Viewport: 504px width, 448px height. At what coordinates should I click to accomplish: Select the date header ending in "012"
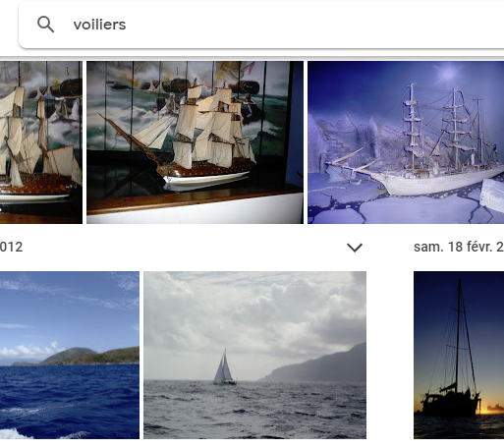click(x=11, y=247)
